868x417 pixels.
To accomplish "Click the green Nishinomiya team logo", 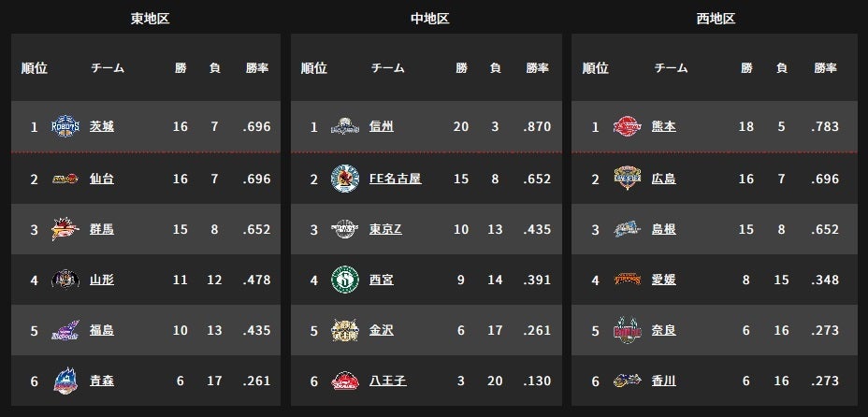I will point(345,280).
